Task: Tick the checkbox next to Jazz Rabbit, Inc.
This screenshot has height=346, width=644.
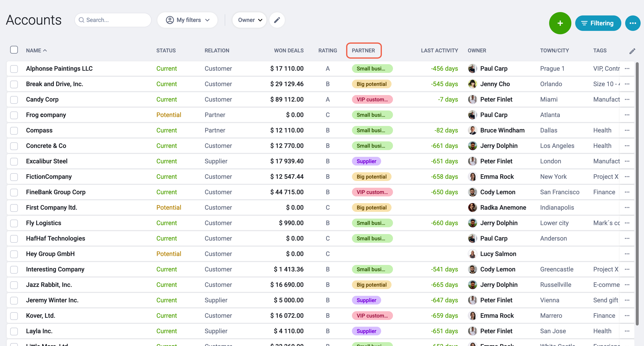Action: coord(14,285)
